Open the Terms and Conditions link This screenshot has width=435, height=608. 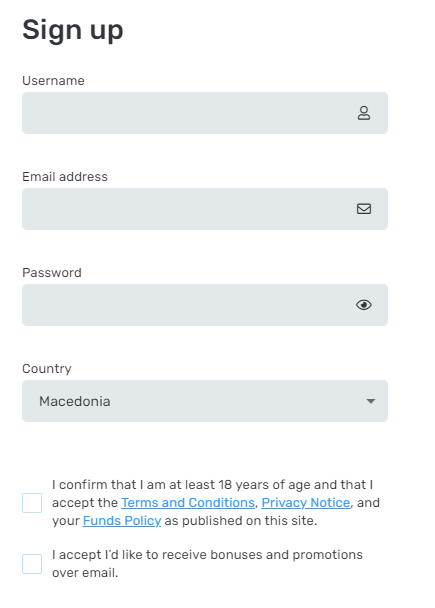[x=188, y=503]
